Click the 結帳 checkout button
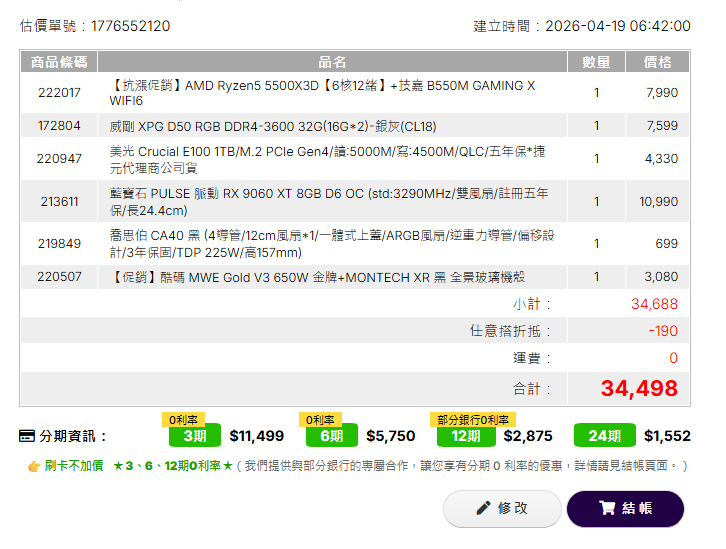Screen dimensions: 726x549 625,509
